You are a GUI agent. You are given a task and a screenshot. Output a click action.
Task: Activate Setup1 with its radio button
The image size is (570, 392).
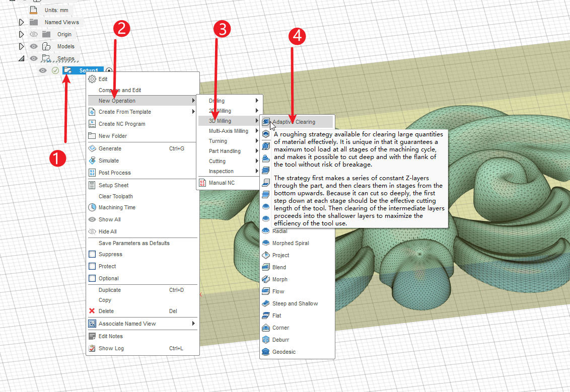point(109,70)
